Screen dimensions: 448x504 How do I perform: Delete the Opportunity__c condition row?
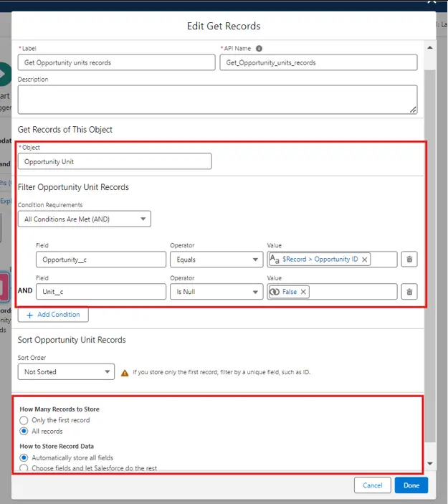[409, 259]
